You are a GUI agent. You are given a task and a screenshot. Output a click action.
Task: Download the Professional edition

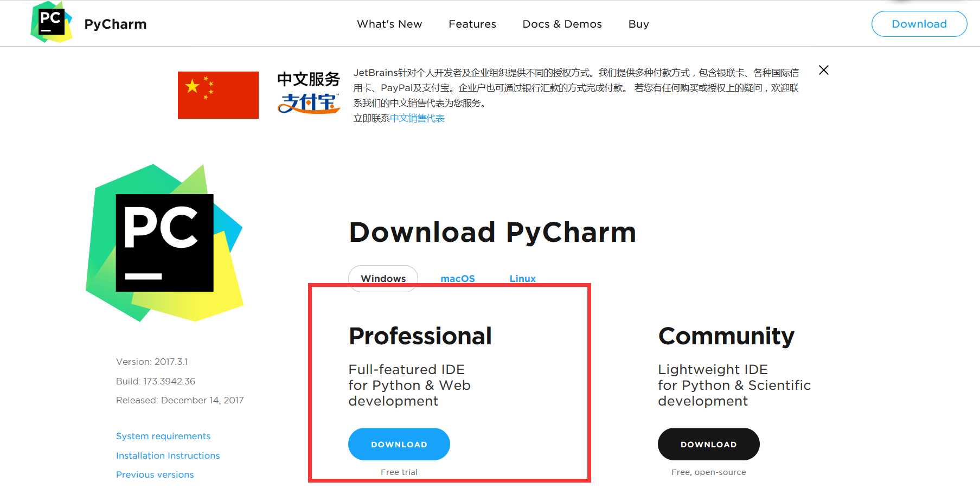click(399, 444)
